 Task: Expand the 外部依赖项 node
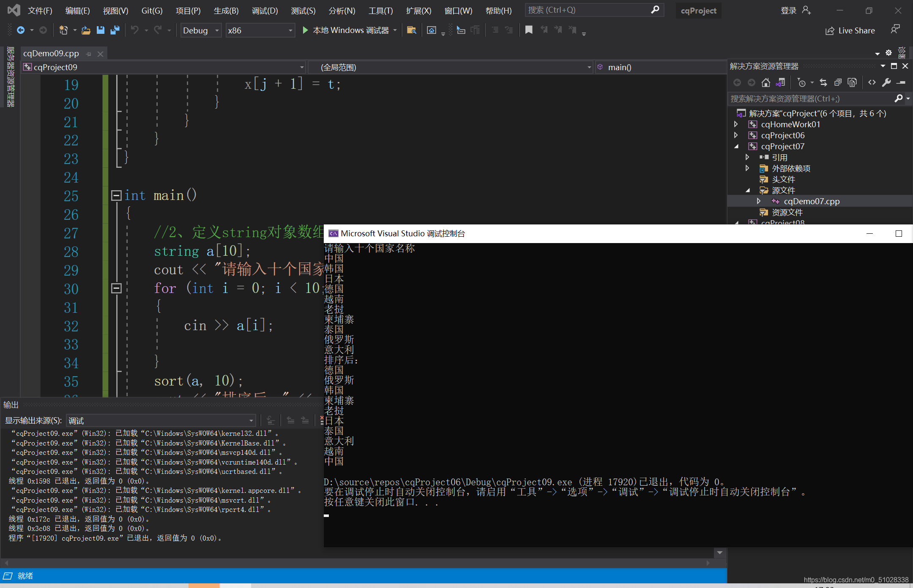(x=747, y=168)
